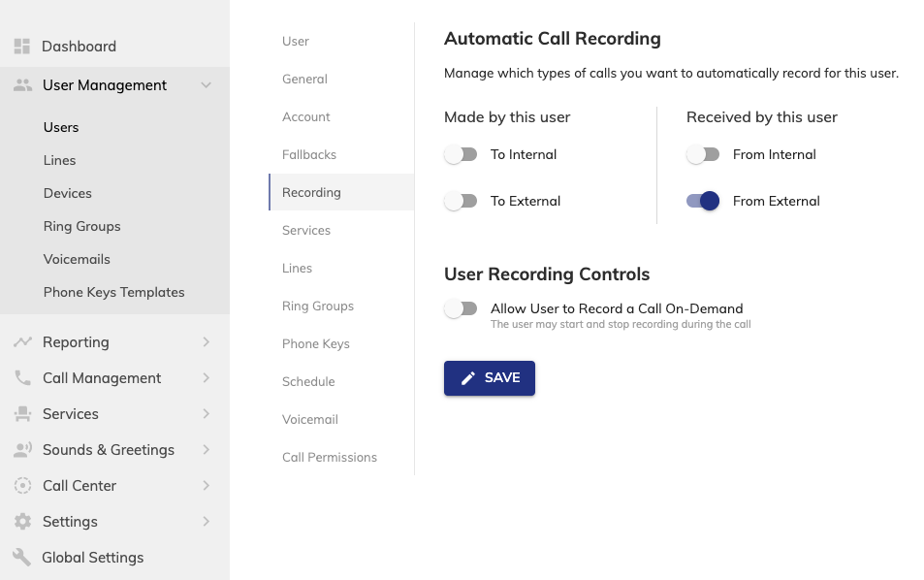Expand the Settings chevron
This screenshot has width=924, height=580.
206,522
